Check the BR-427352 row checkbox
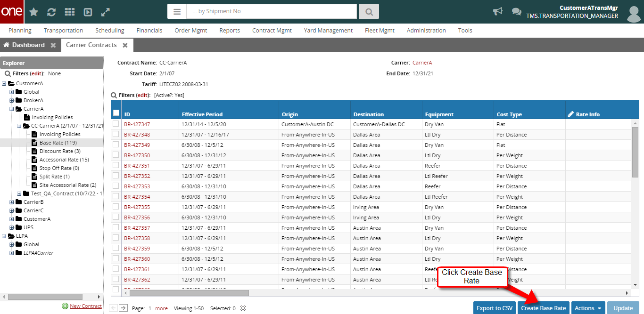The height and width of the screenshot is (314, 644). (x=116, y=176)
